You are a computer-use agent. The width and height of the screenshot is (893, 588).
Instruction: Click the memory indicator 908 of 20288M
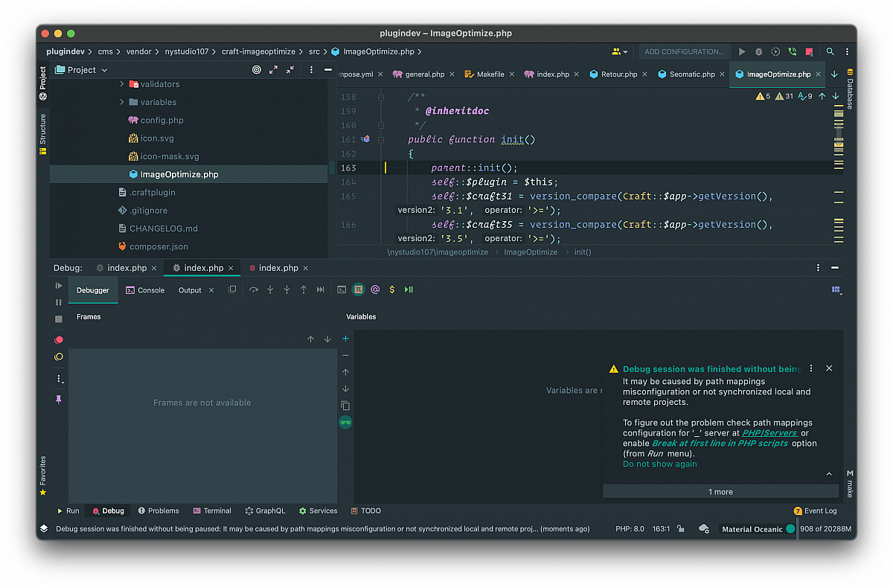826,529
